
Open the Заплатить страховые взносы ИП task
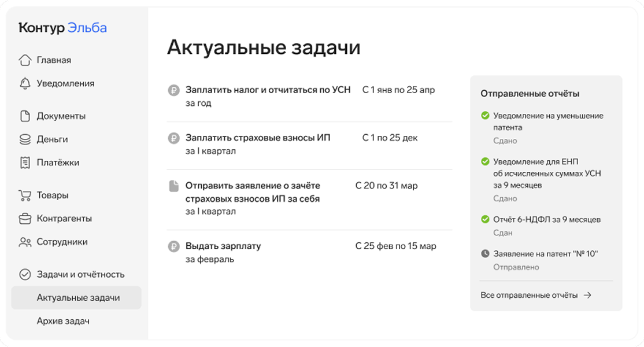257,138
